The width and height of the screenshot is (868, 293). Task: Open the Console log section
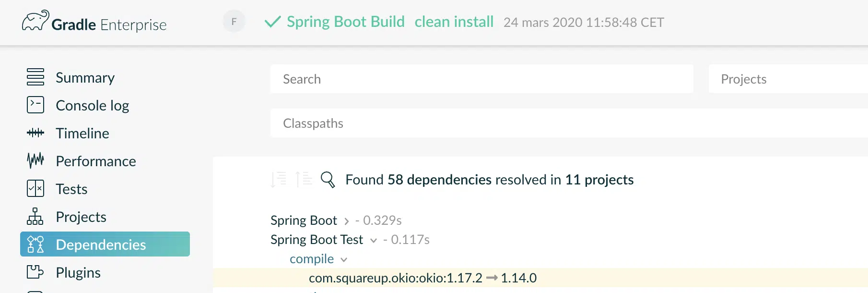[93, 106]
